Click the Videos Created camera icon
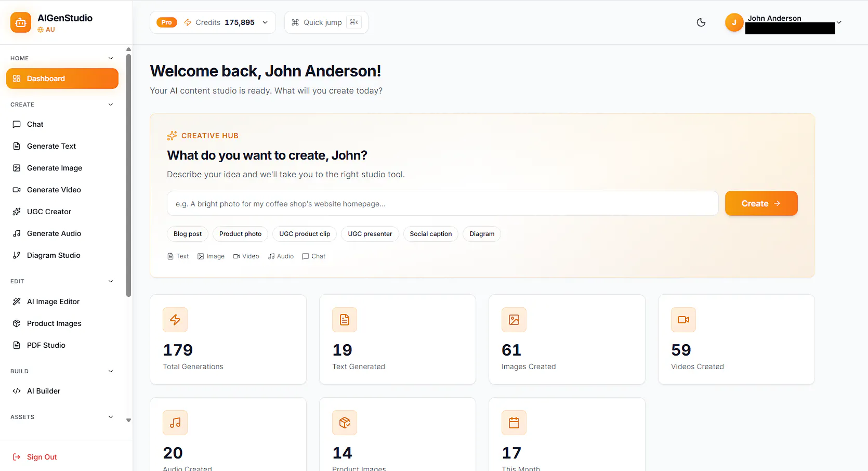 (683, 320)
